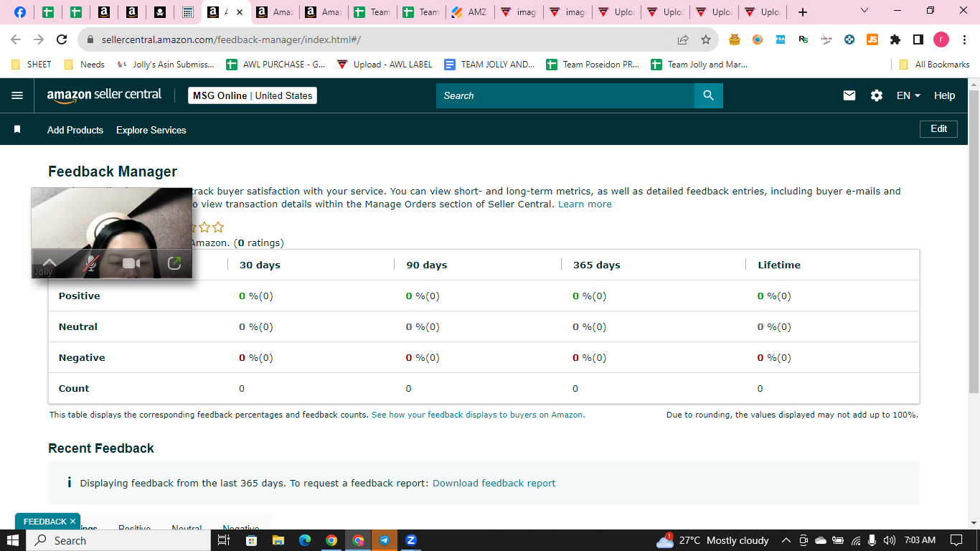Open the FBA extension icon
980x551 pixels.
pyautogui.click(x=781, y=39)
